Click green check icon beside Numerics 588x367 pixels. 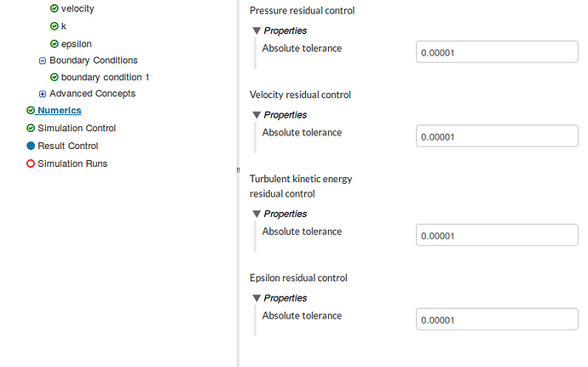[x=31, y=111]
